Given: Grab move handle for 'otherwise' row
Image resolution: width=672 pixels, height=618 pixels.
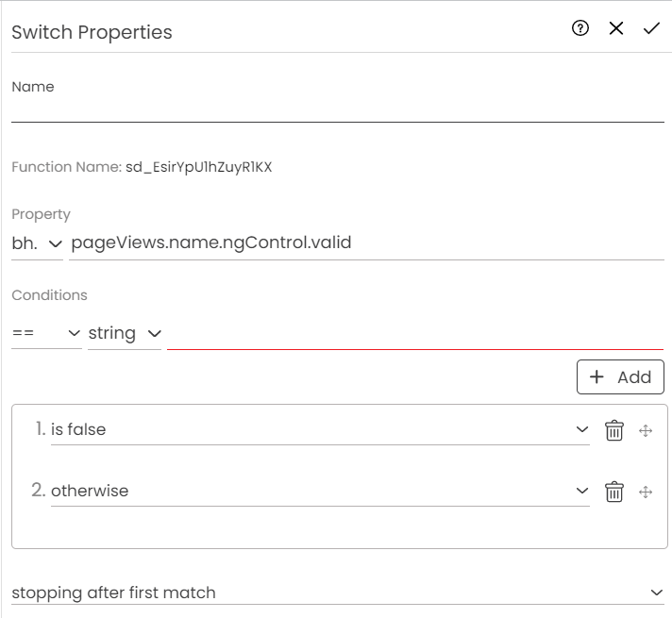Looking at the screenshot, I should click(x=647, y=492).
